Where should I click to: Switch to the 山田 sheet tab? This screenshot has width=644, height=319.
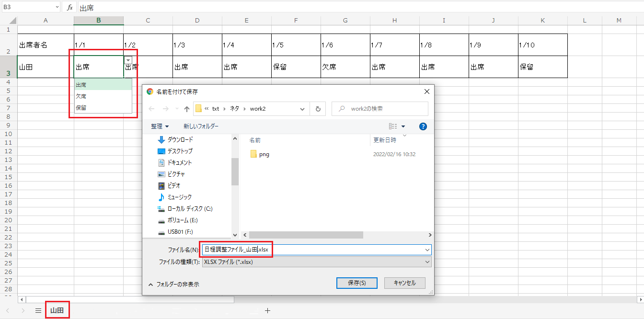pyautogui.click(x=57, y=310)
